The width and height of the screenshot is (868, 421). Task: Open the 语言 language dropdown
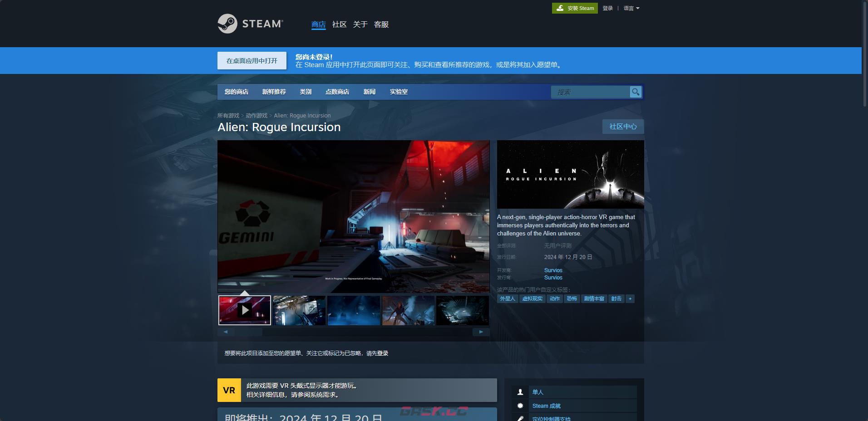pyautogui.click(x=631, y=8)
